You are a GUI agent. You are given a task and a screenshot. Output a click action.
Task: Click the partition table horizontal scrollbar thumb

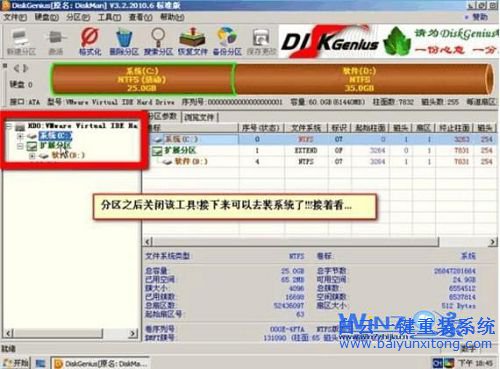click(x=295, y=242)
